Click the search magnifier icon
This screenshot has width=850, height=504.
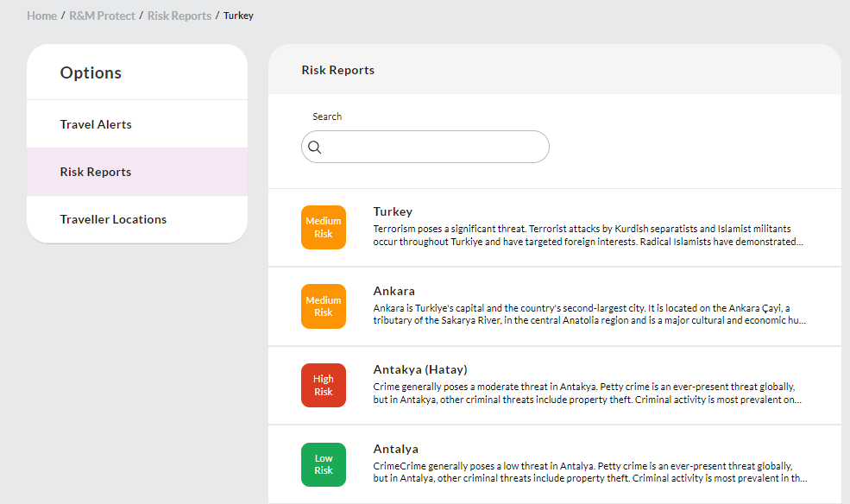pos(314,147)
